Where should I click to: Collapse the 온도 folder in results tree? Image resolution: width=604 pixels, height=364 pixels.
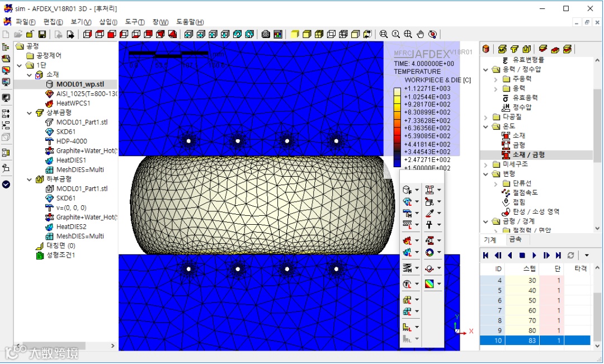(486, 126)
